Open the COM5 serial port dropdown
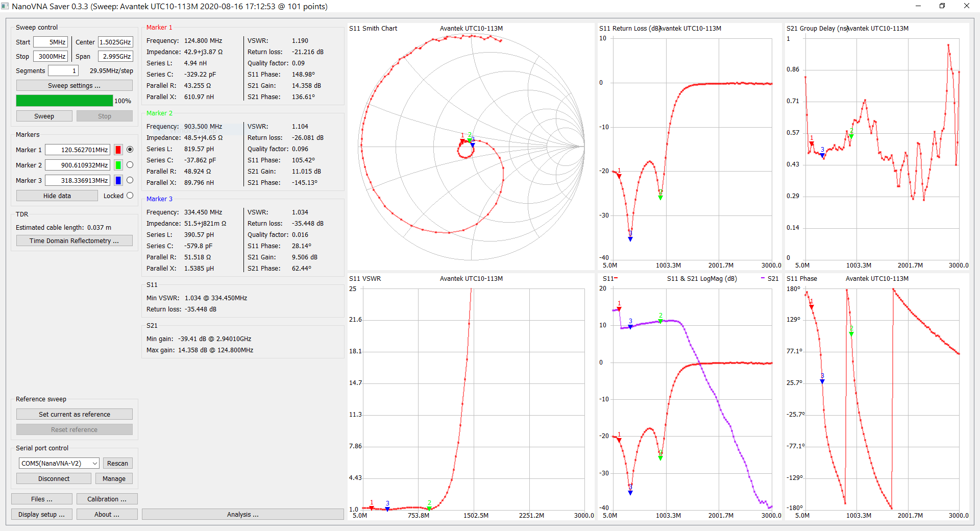The width and height of the screenshot is (980, 531). pyautogui.click(x=59, y=463)
